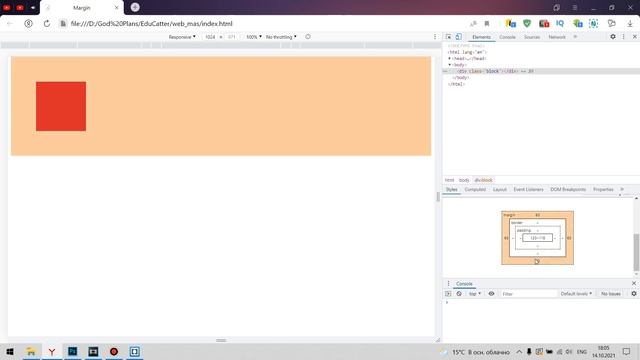Open the Properties sidebar tab

(x=603, y=190)
